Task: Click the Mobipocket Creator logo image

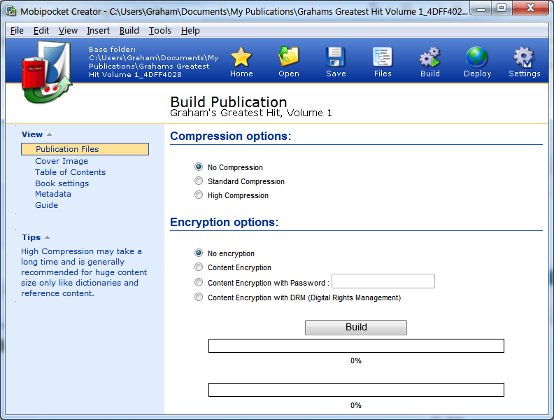Action: tap(47, 72)
